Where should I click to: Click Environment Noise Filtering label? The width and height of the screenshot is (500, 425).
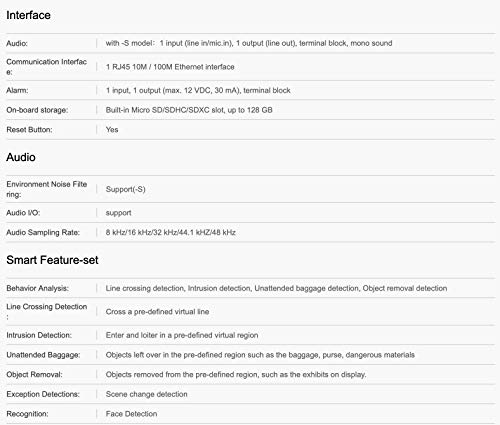tap(47, 189)
